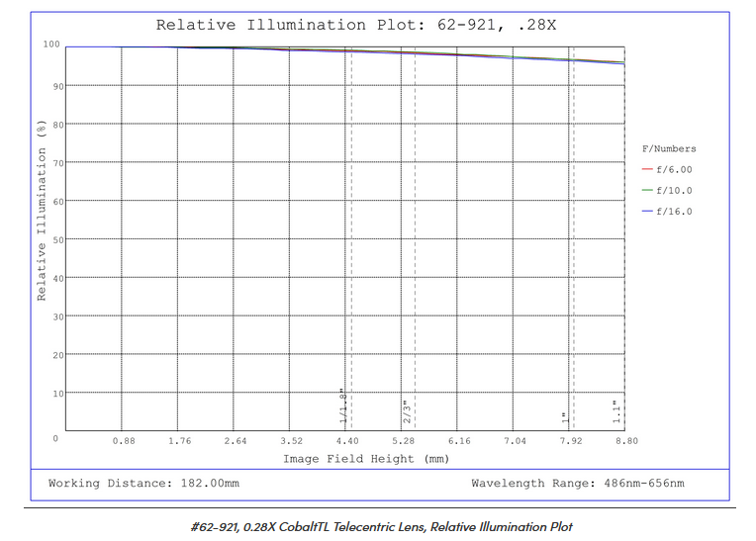
Task: Click the 6.16 x-axis tick label
Action: point(458,441)
